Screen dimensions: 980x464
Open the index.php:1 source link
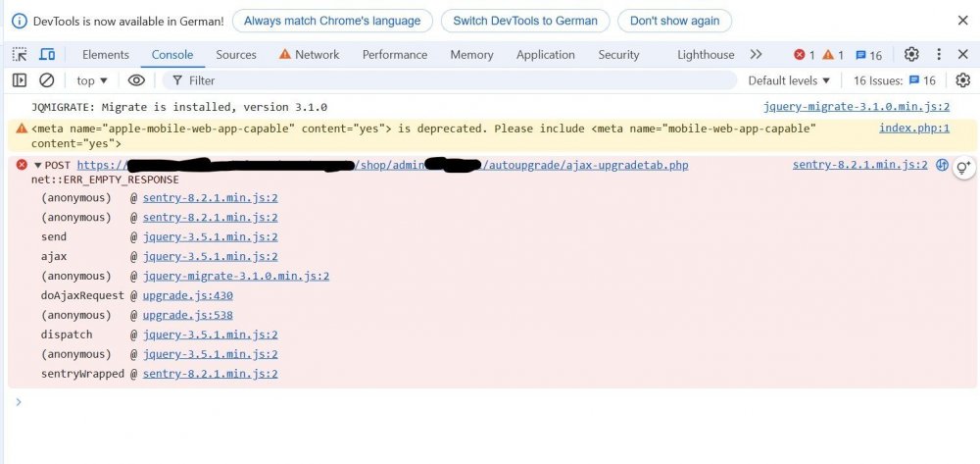[913, 129]
